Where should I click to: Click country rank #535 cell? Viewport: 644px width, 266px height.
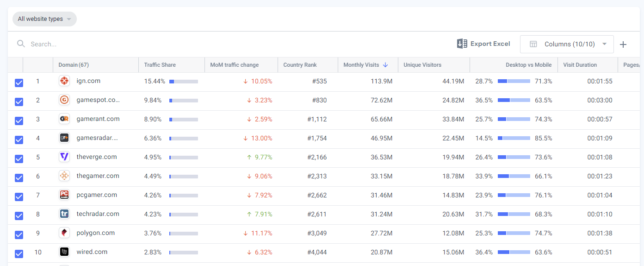tap(319, 81)
